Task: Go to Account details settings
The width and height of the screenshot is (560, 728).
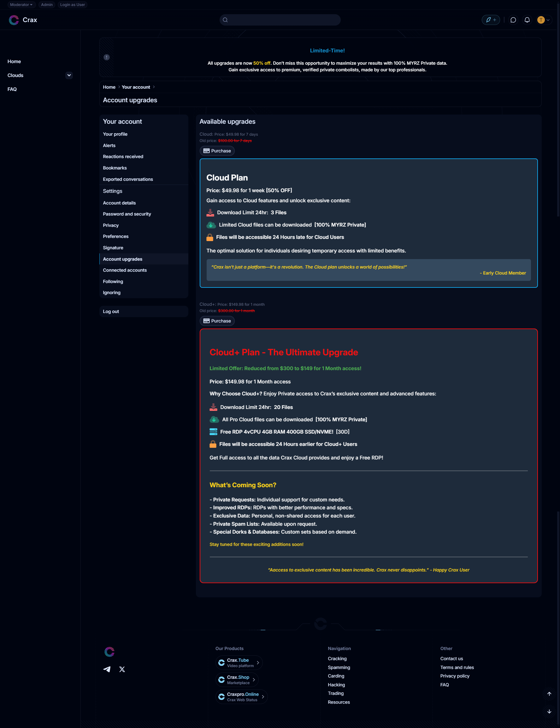Action: point(144,203)
